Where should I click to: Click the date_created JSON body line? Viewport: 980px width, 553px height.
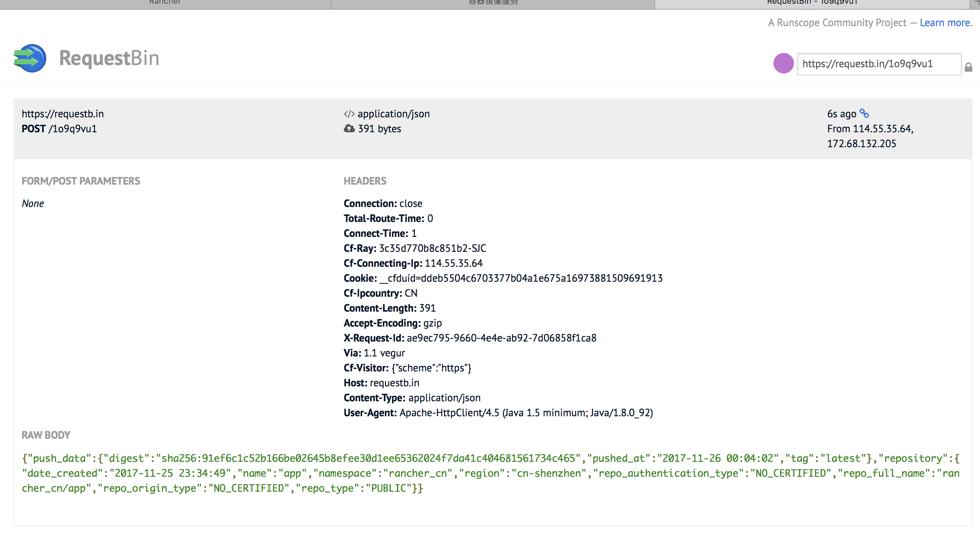[491, 473]
